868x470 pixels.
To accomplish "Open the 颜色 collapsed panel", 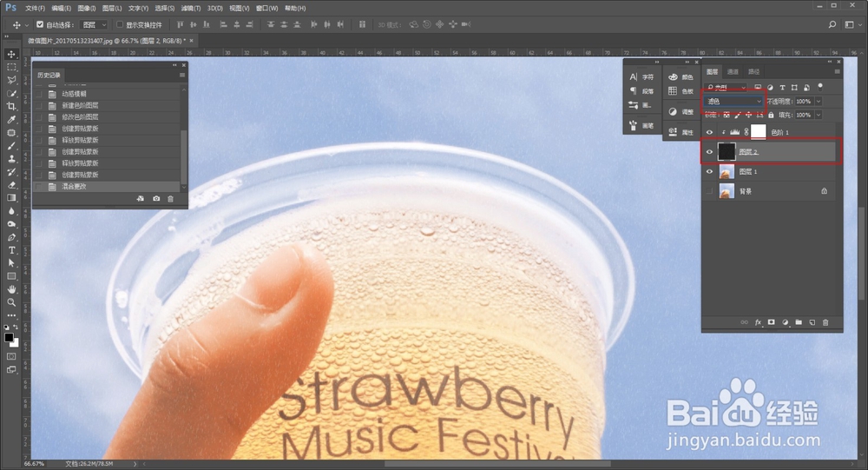I will 681,77.
